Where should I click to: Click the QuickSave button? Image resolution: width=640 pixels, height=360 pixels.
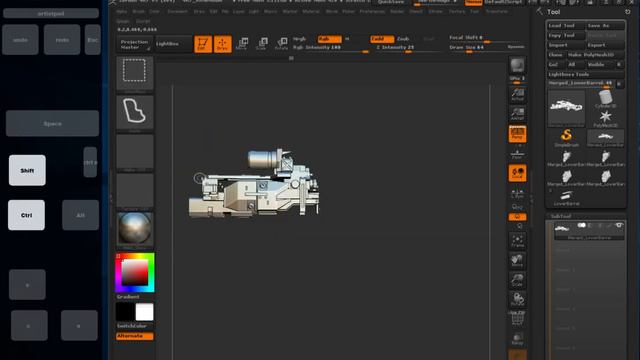pos(391,2)
